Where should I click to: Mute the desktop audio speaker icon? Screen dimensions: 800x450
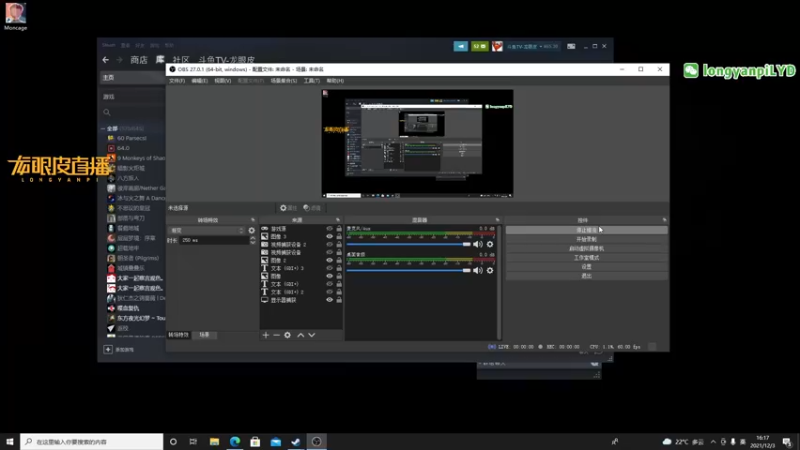tap(478, 270)
